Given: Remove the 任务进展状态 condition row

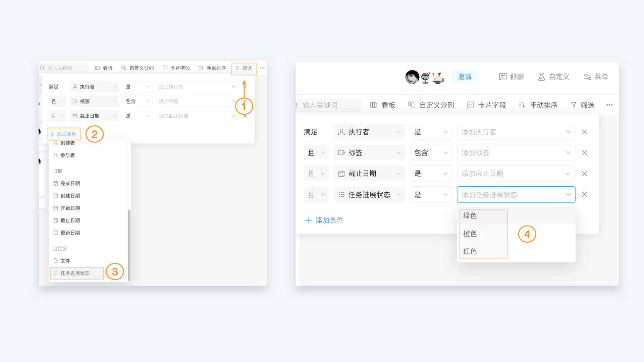Looking at the screenshot, I should point(584,195).
